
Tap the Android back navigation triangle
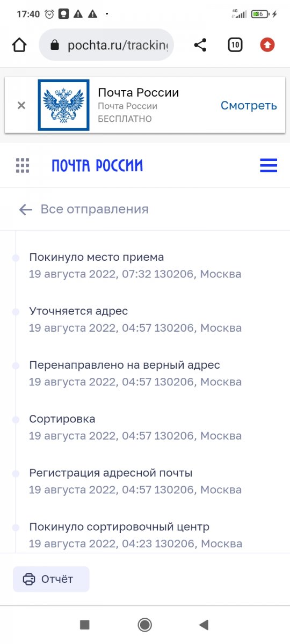204,624
